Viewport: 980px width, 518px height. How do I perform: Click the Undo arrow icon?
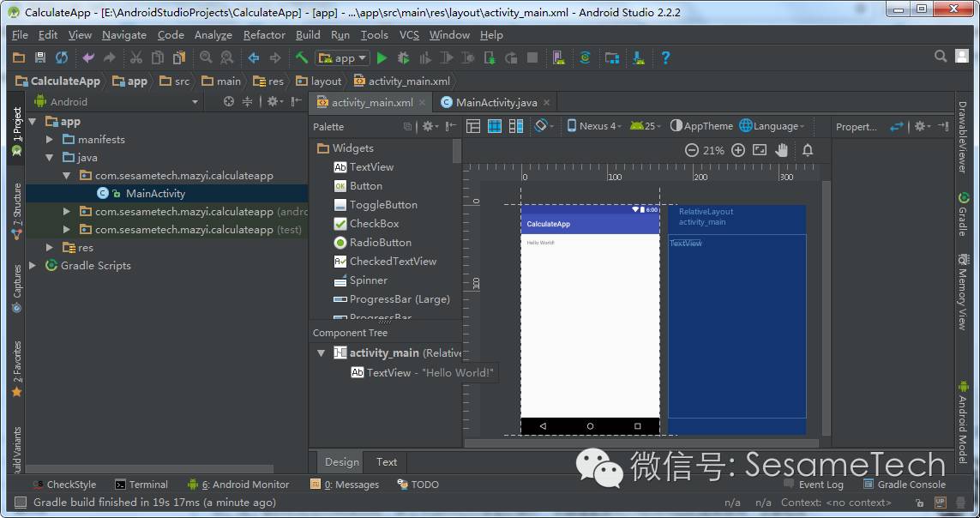88,58
